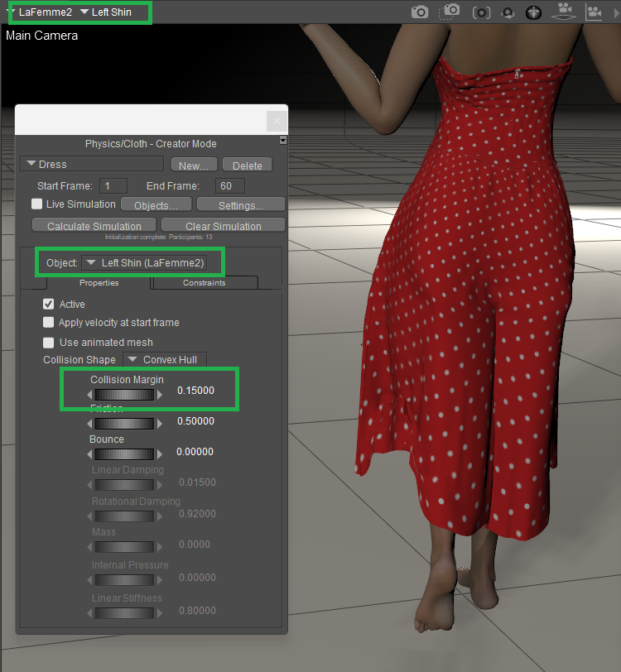Open the Dress simulation dropdown
The width and height of the screenshot is (621, 672).
point(93,165)
